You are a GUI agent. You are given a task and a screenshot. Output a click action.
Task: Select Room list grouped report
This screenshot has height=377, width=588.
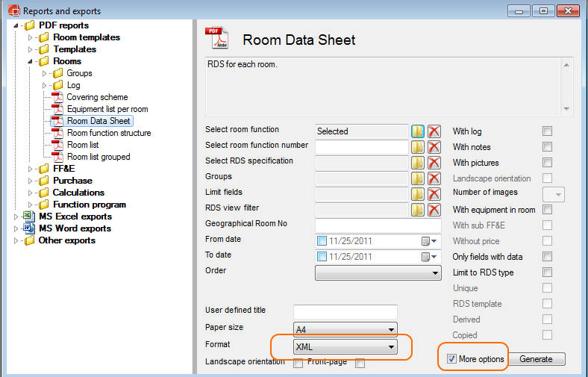point(98,157)
